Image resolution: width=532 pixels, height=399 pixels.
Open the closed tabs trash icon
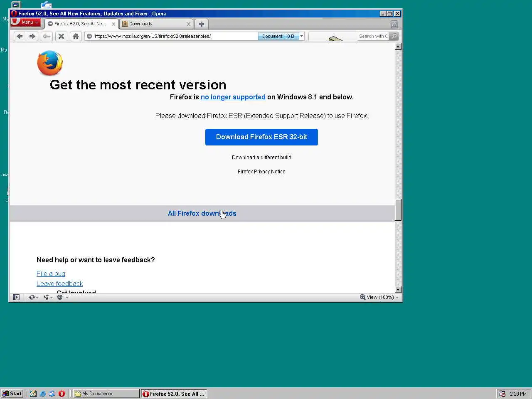394,24
